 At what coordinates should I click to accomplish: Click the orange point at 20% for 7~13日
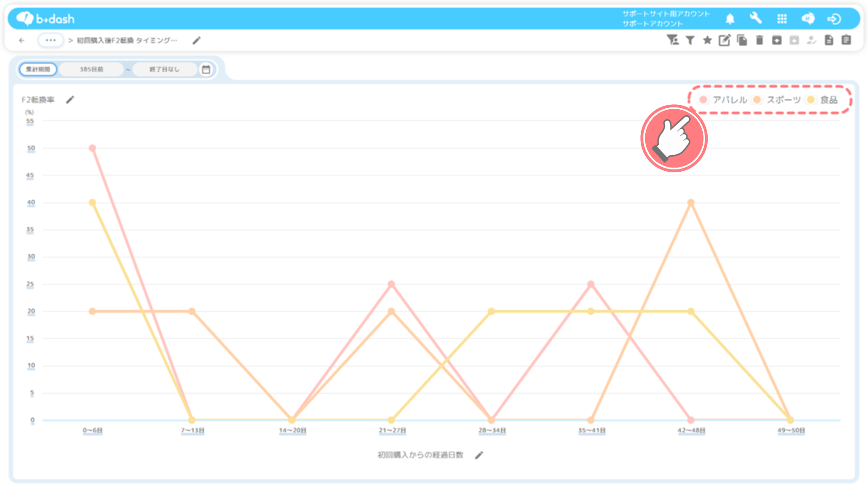(192, 311)
